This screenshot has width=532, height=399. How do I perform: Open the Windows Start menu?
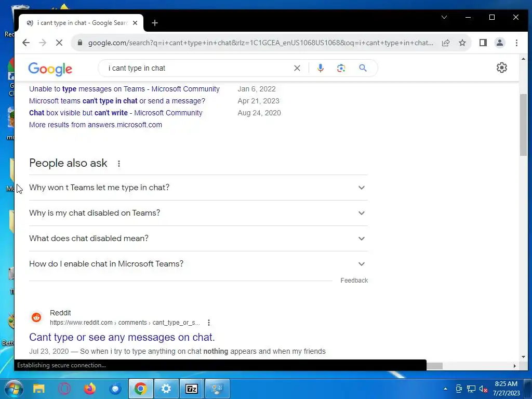[14, 389]
